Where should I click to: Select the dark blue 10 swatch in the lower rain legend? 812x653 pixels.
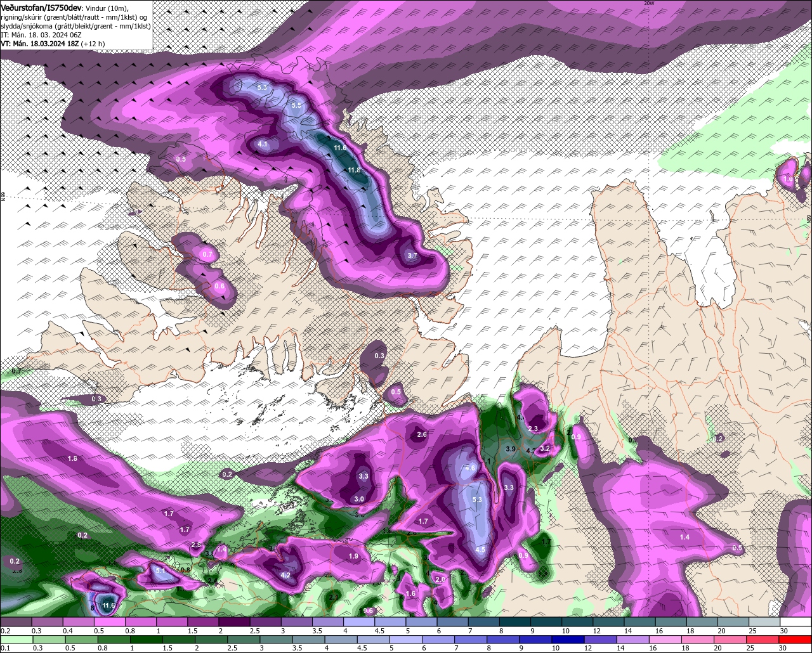click(x=567, y=639)
